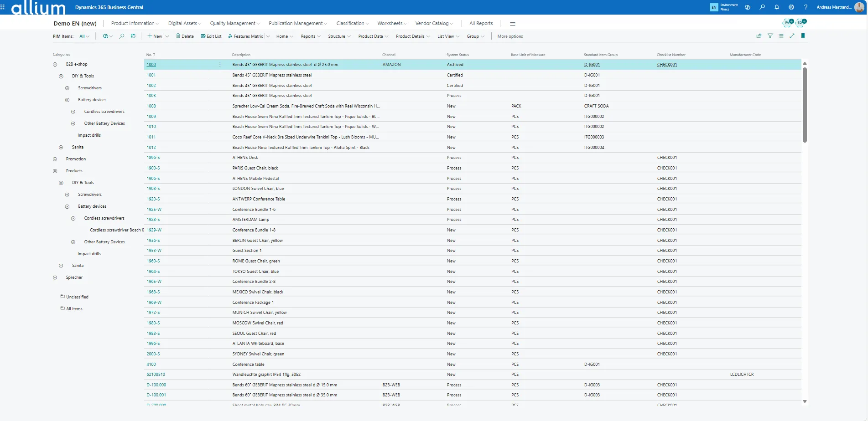Click the Delete button
868x421 pixels.
[185, 36]
